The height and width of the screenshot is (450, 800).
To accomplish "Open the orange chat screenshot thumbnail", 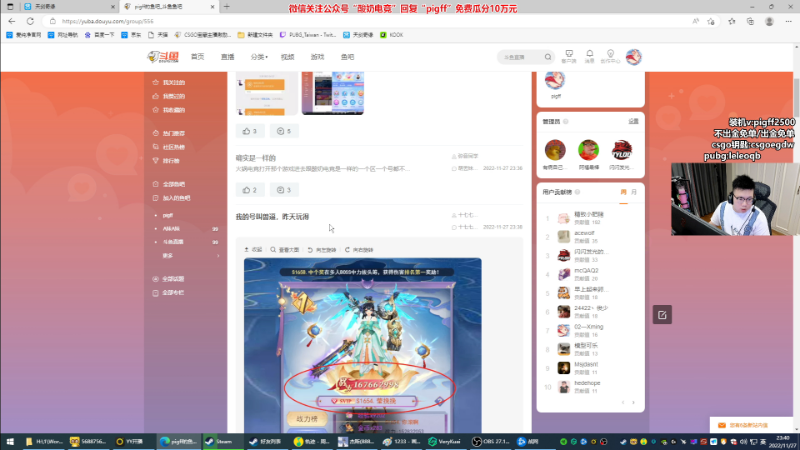I will click(267, 93).
